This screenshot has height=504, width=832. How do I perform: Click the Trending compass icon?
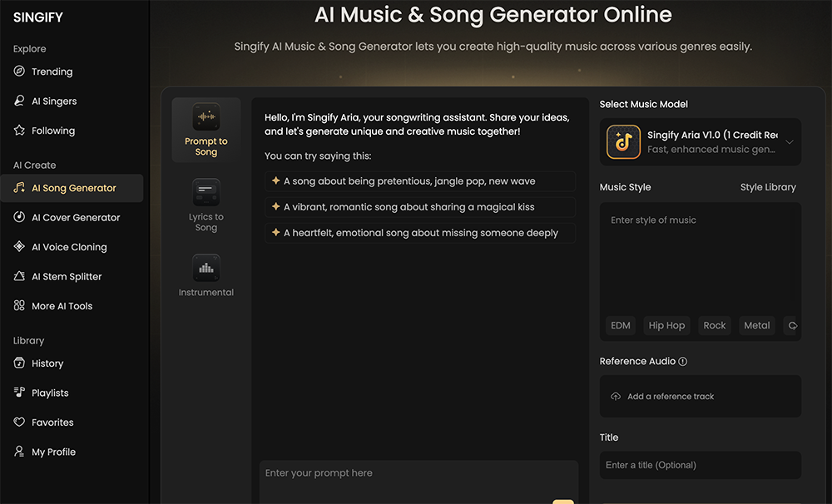coord(19,71)
